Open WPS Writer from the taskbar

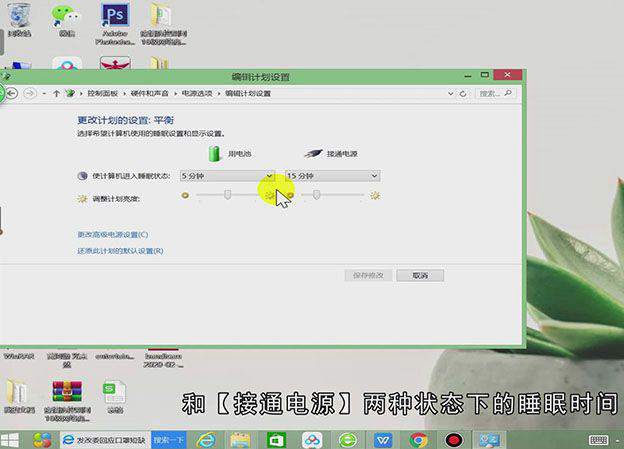(383, 440)
